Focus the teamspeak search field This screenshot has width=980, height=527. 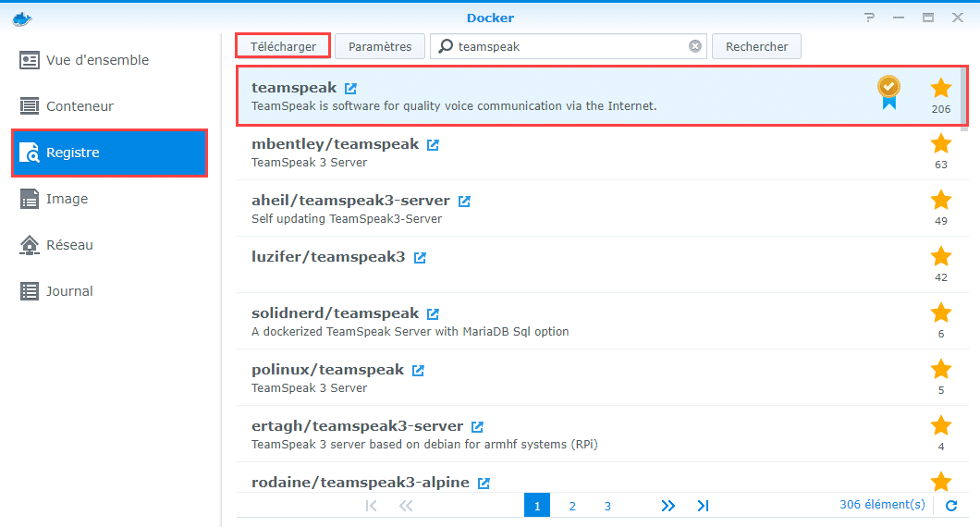click(x=569, y=46)
